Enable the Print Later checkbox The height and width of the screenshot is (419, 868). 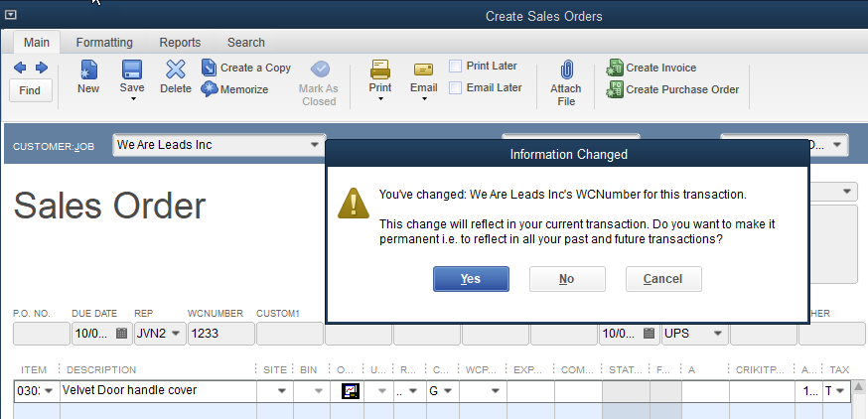(455, 67)
